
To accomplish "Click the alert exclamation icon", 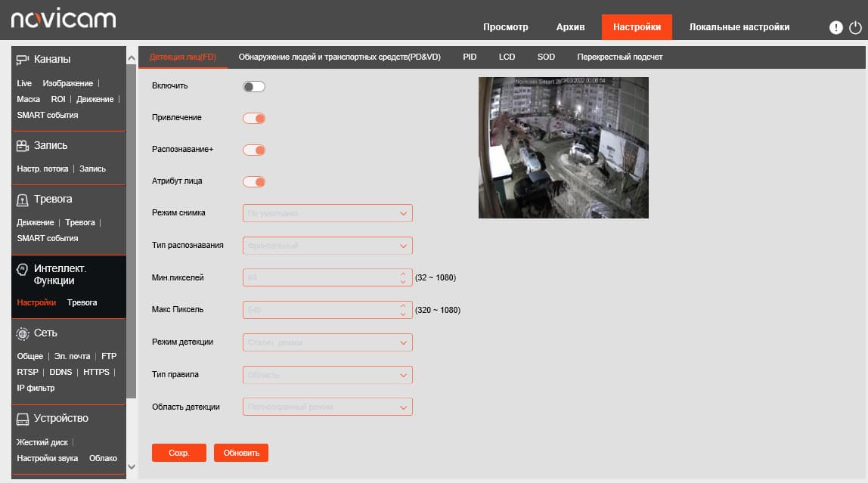I will pyautogui.click(x=836, y=27).
